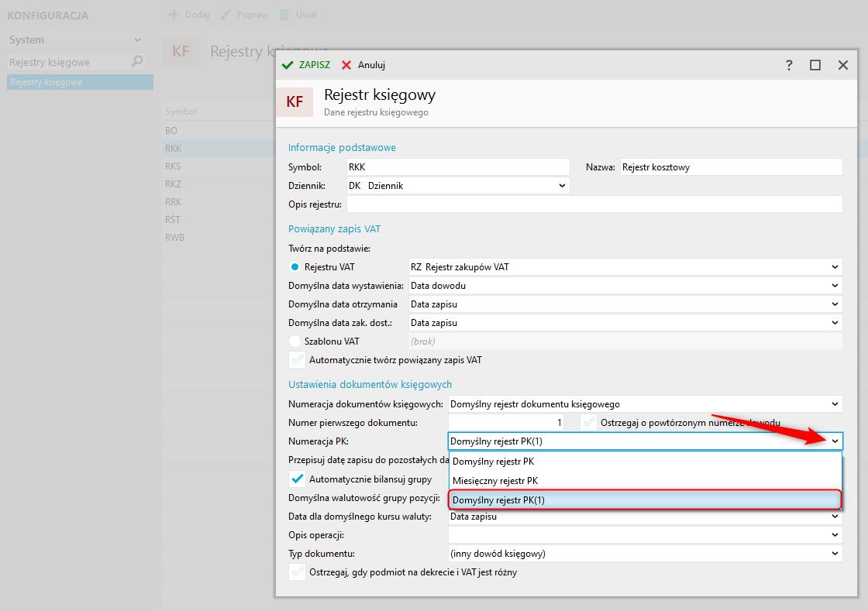Click the green ZAPISZ save button
The height and width of the screenshot is (611, 868).
pos(306,65)
